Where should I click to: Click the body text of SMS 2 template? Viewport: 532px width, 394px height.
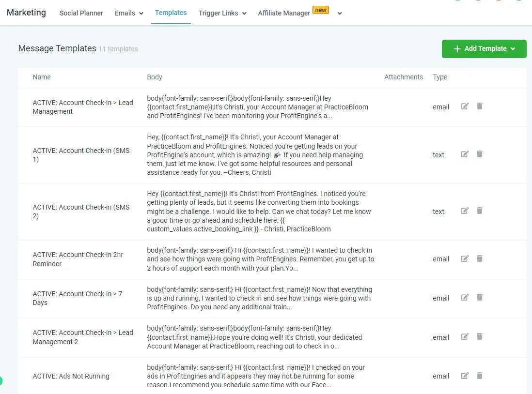pyautogui.click(x=259, y=211)
